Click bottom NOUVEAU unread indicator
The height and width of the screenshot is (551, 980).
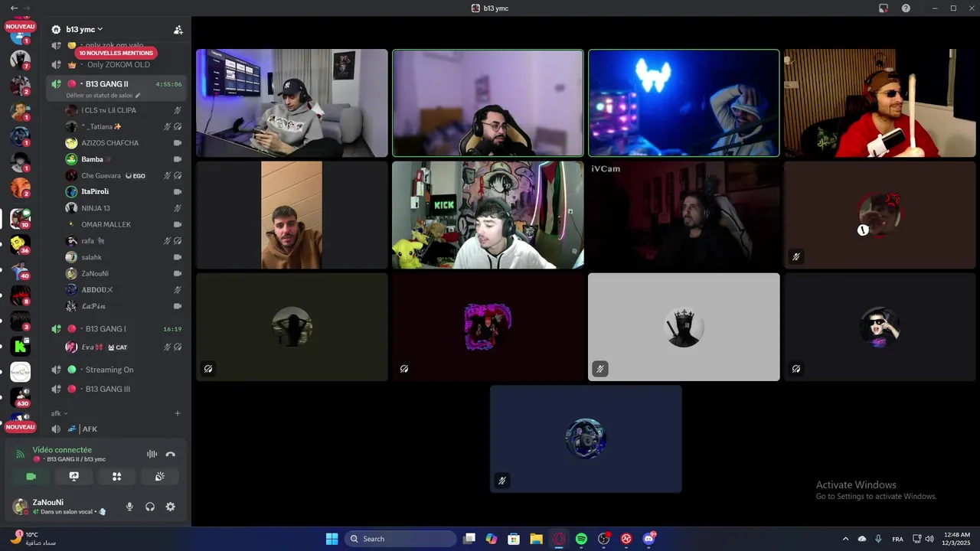coord(21,427)
